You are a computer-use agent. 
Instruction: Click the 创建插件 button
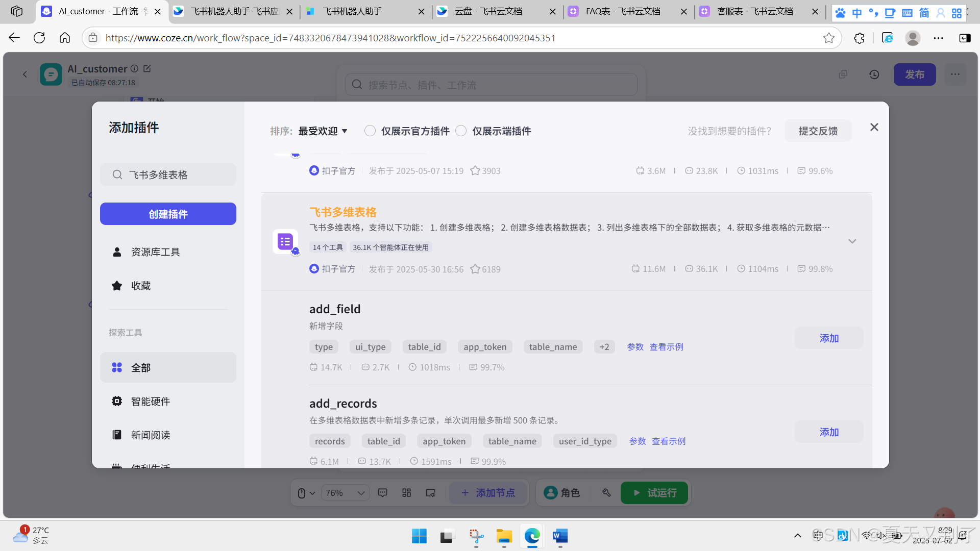coord(168,214)
